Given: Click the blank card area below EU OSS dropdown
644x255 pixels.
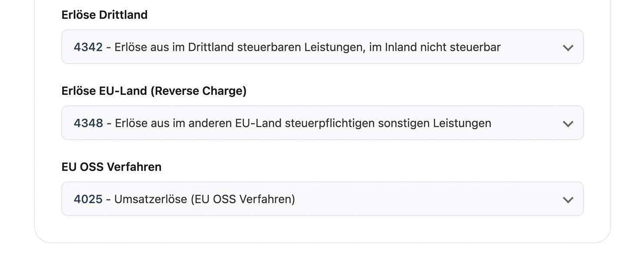Looking at the screenshot, I should (322, 229).
